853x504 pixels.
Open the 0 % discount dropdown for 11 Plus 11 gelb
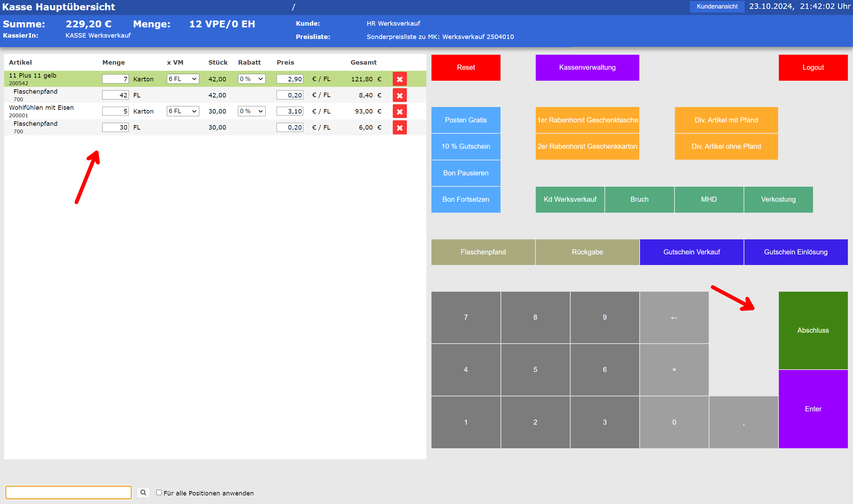coord(252,79)
